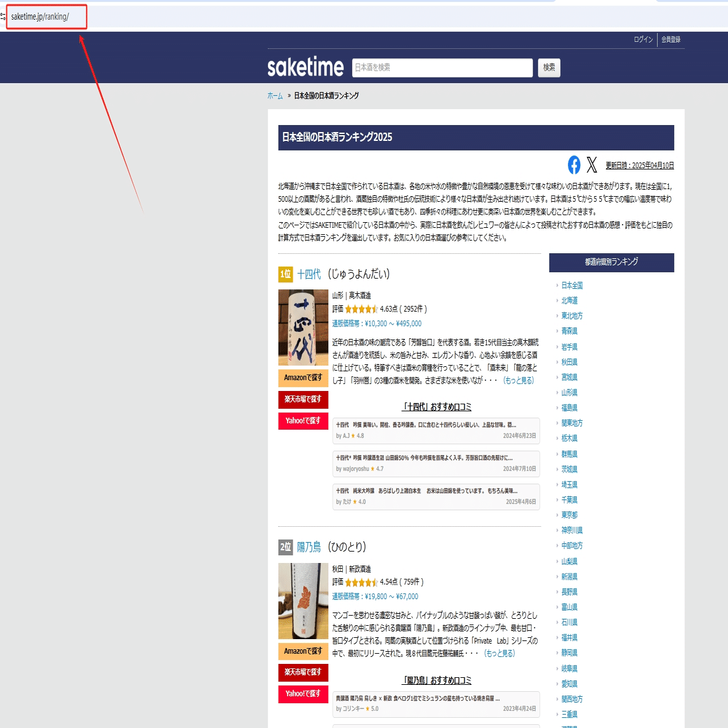Viewport: 728px width, 728px height.
Task: Open the 十四代 title link
Action: tap(308, 274)
